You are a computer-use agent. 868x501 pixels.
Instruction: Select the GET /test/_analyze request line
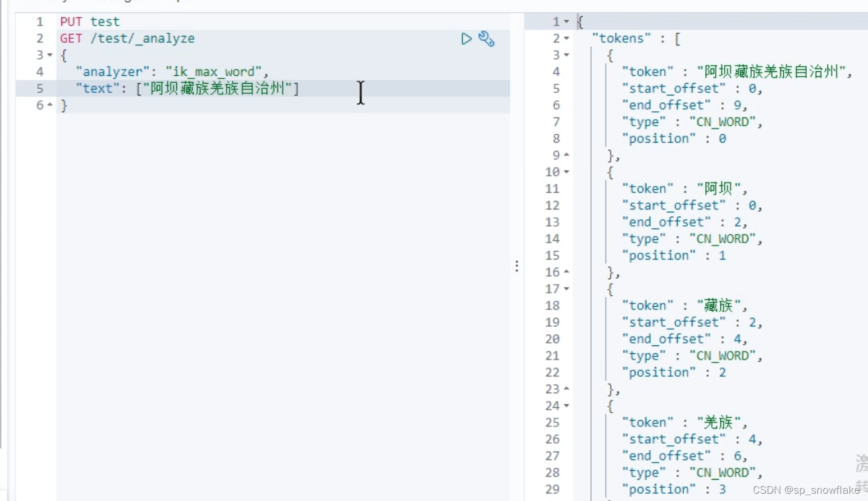coord(127,39)
